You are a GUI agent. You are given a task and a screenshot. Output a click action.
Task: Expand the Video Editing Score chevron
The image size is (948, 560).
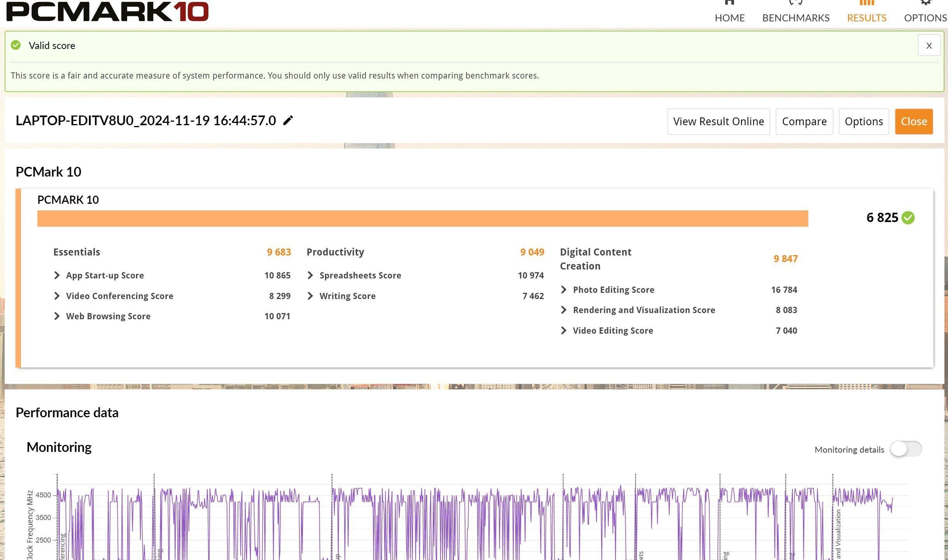pyautogui.click(x=564, y=331)
